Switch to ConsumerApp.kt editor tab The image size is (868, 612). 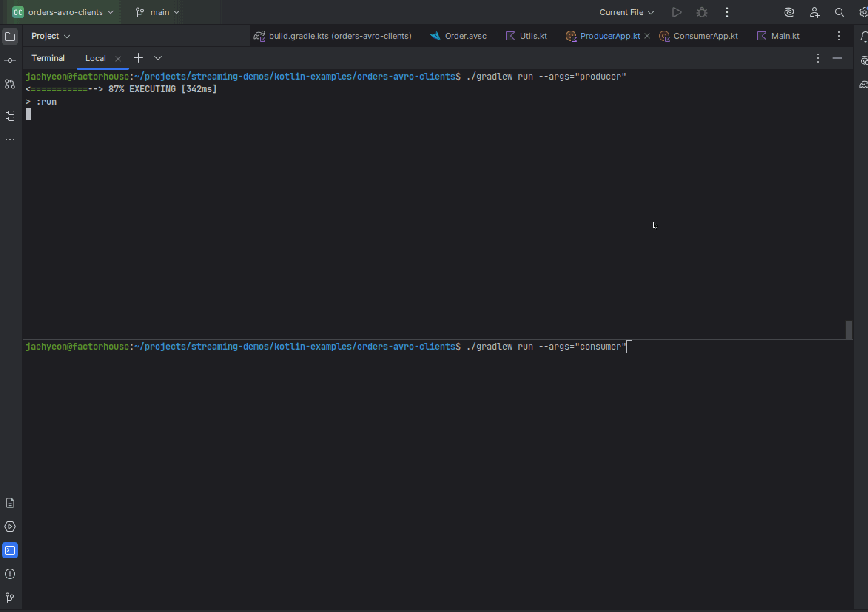[x=699, y=36]
